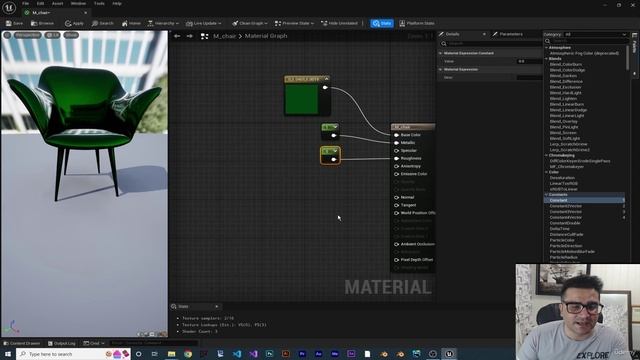The image size is (640, 360).
Task: Click the Show viewport button
Action: [x=71, y=35]
